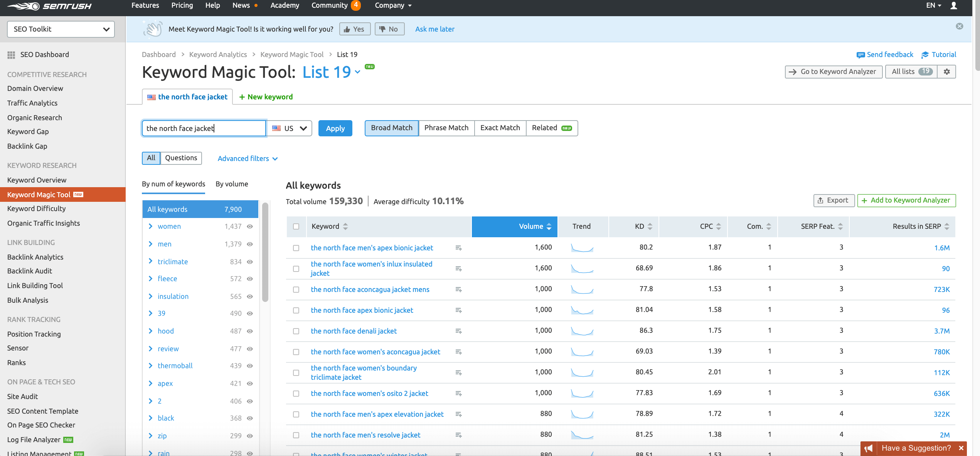Add women's inlux insulated keyword to analyzer icon
980x456 pixels.
coord(458,269)
